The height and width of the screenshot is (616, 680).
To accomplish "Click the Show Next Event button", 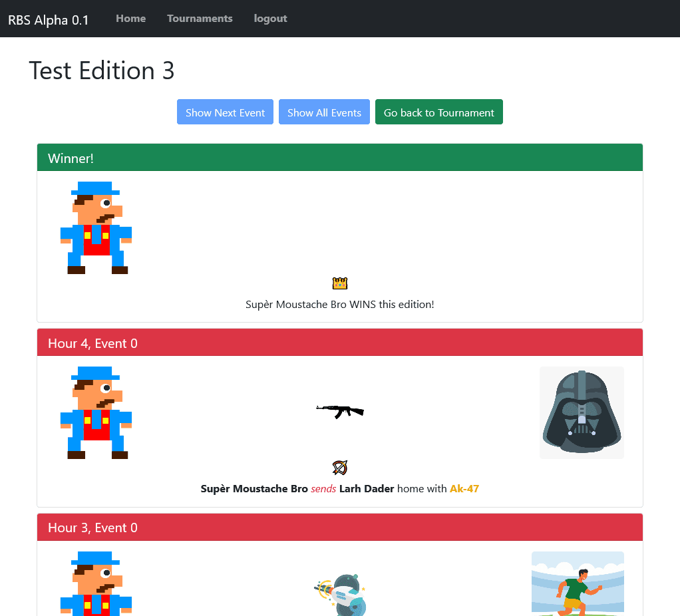I will pos(225,112).
